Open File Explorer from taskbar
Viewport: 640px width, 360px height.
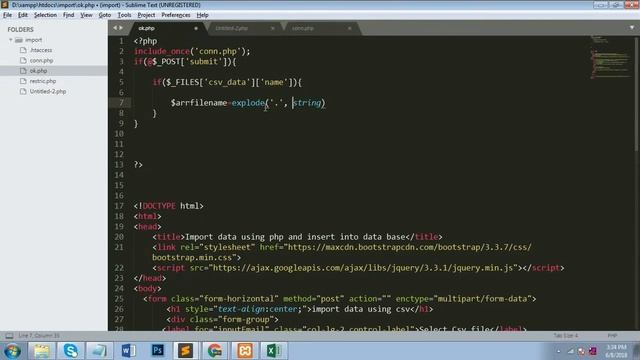pyautogui.click(x=41, y=351)
